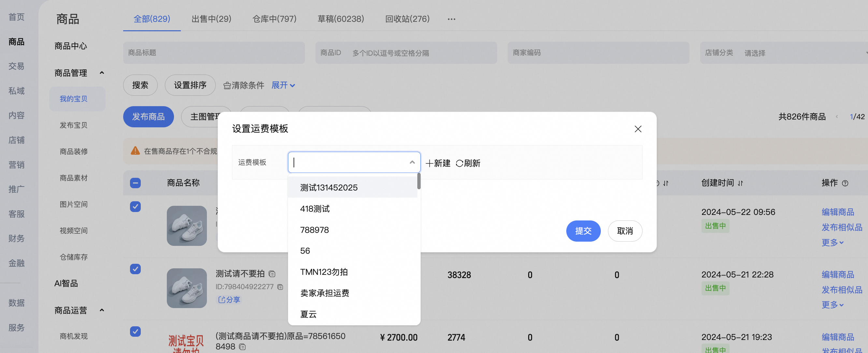Uncheck the 测试请不要拍 row checkbox
The width and height of the screenshot is (868, 353).
coord(136,269)
